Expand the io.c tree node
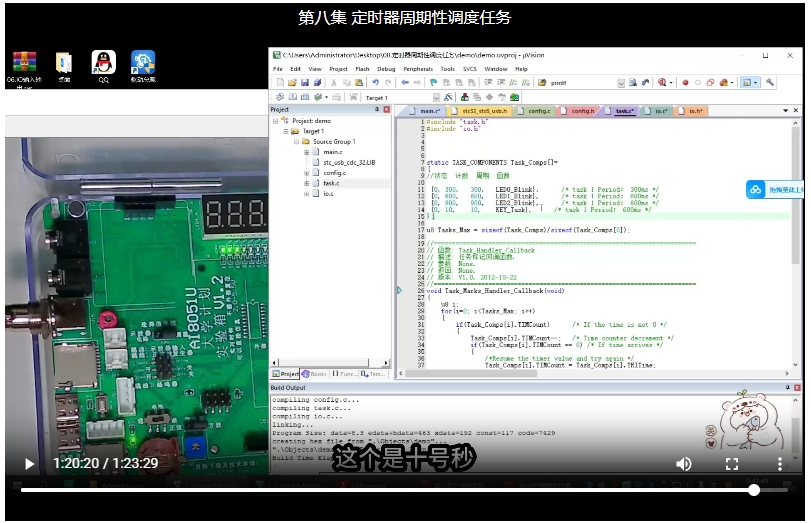Image resolution: width=811 pixels, height=523 pixels. pos(306,193)
